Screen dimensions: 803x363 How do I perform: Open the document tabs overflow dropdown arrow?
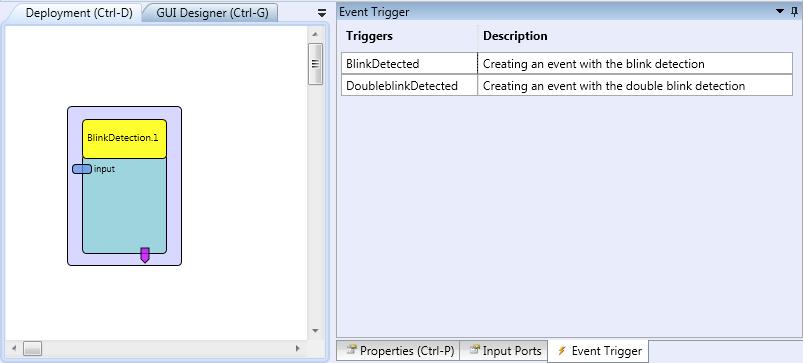point(322,13)
